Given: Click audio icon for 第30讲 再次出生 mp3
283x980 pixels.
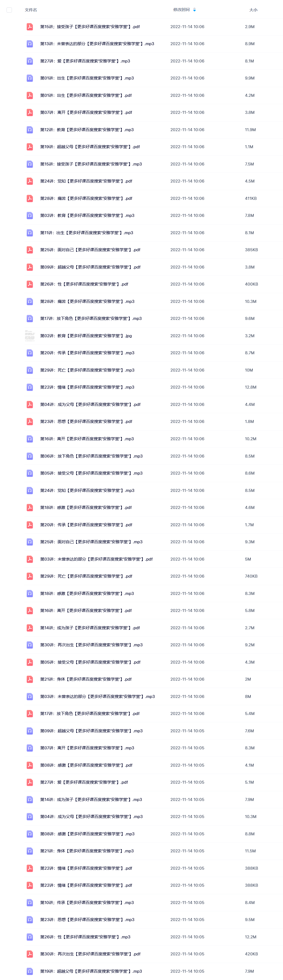Looking at the screenshot, I should 30,645.
